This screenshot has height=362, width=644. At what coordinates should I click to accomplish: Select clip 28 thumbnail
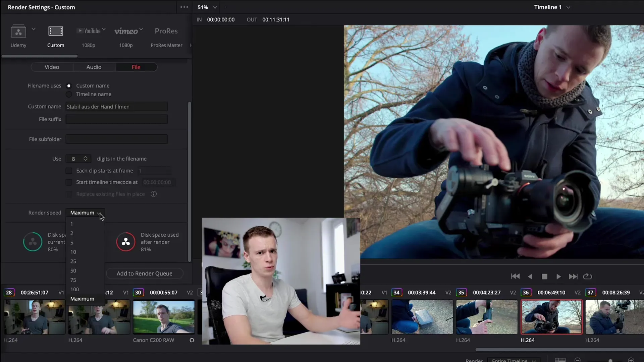pos(35,317)
